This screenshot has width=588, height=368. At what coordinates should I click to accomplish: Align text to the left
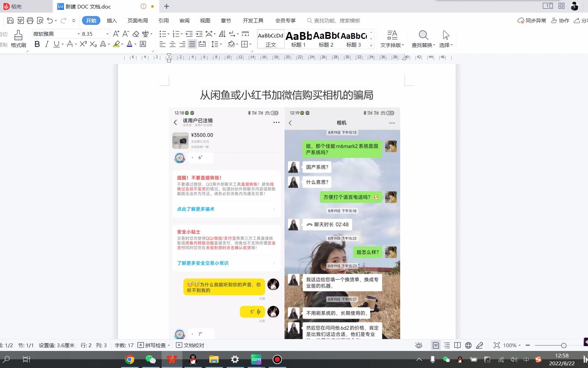click(x=163, y=44)
